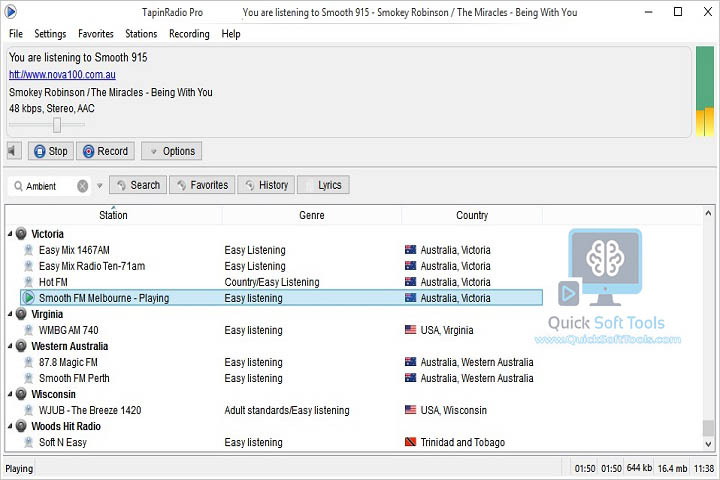
Task: Collapse the Virginia group
Action: 10,314
